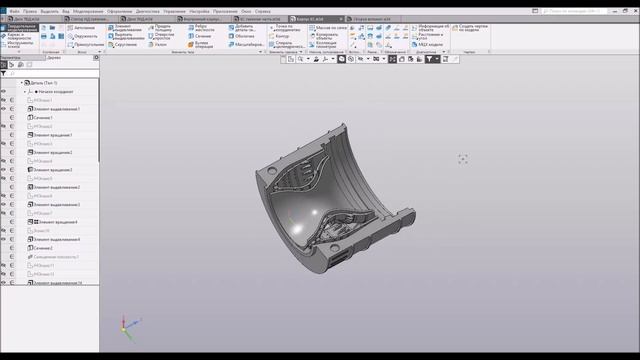Click Придать толщину tool

coord(160,28)
